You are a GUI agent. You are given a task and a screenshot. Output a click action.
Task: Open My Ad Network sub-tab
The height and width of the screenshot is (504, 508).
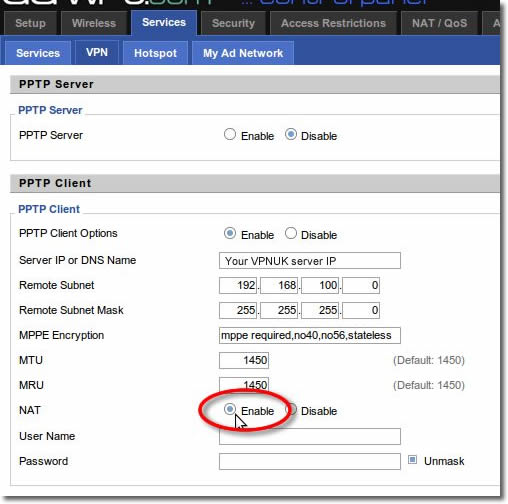[x=243, y=53]
